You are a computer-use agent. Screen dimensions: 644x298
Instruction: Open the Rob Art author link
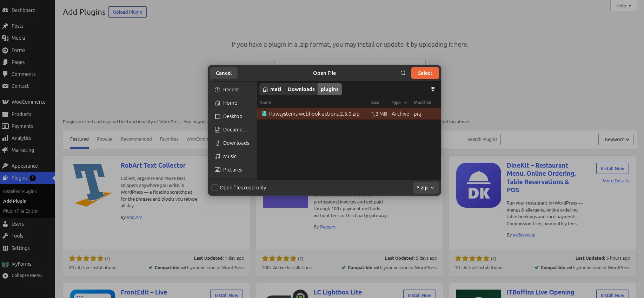click(134, 218)
